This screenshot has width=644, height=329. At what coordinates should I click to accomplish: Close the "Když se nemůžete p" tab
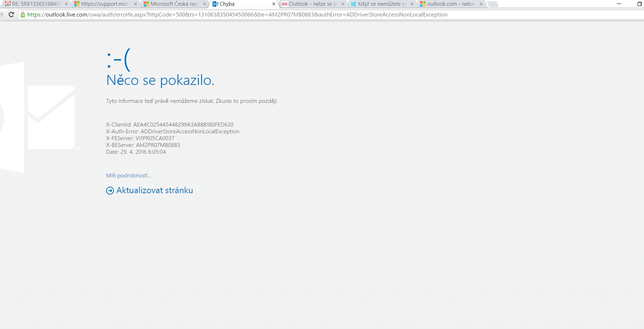tap(412, 4)
